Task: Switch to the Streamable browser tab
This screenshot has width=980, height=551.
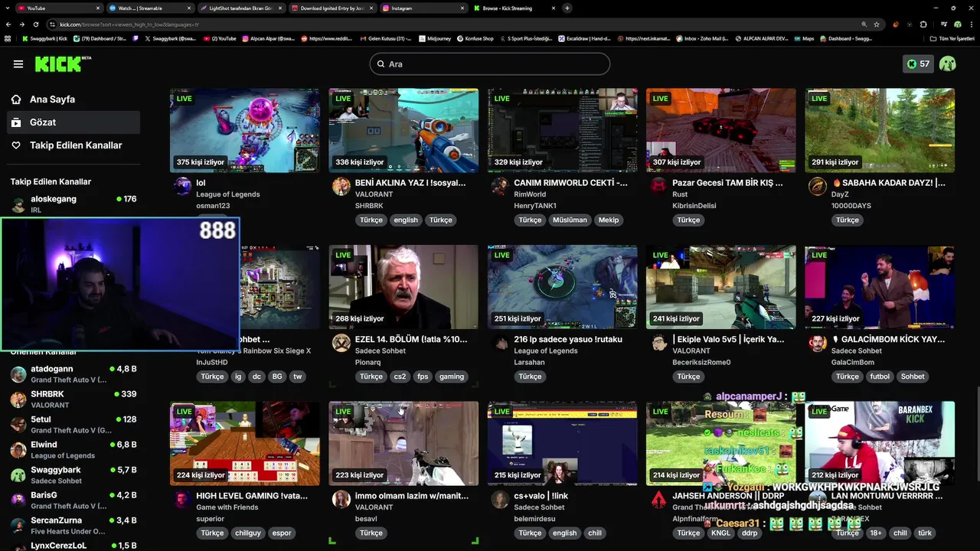Action: [x=149, y=8]
